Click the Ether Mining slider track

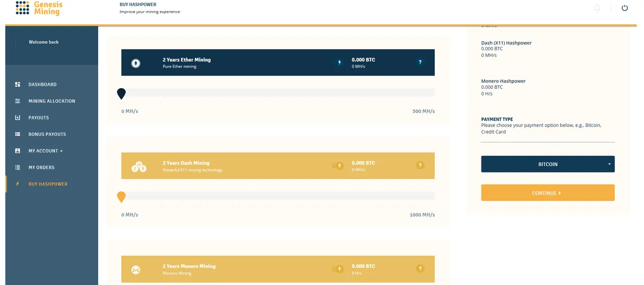[x=278, y=93]
